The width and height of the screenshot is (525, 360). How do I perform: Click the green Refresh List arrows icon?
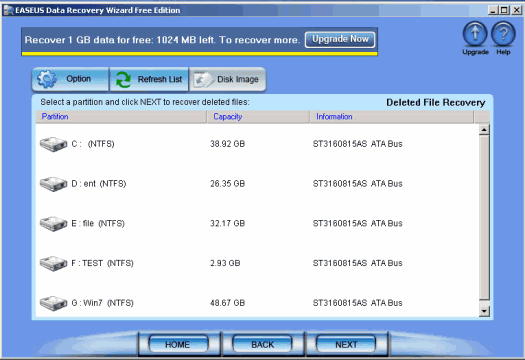coord(123,80)
